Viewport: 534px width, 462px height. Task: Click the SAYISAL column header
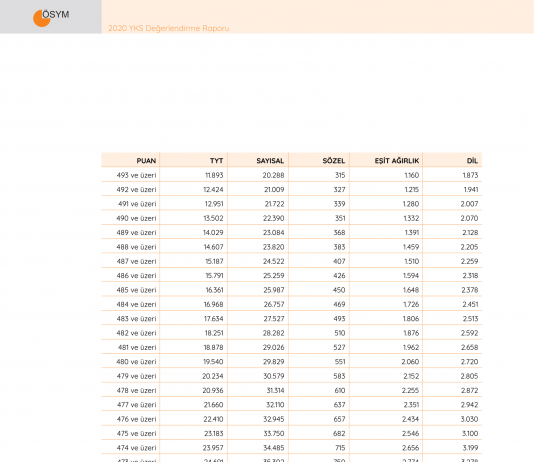pos(270,161)
